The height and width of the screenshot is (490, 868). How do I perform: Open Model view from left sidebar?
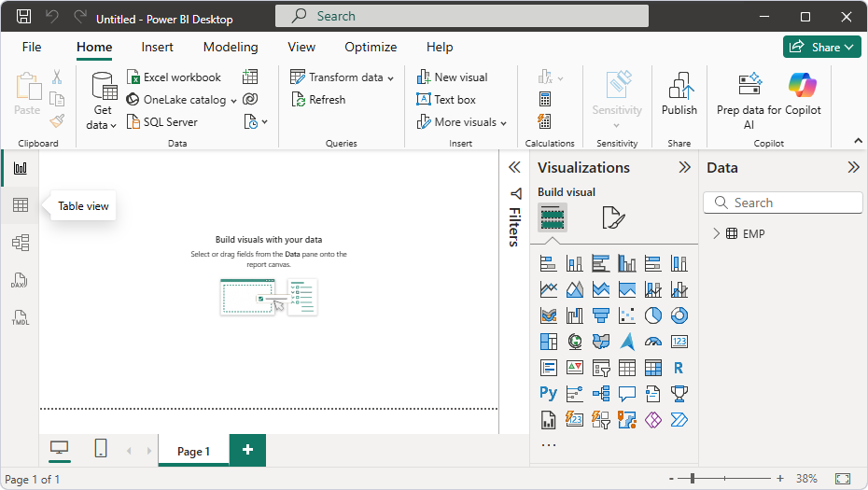20,243
